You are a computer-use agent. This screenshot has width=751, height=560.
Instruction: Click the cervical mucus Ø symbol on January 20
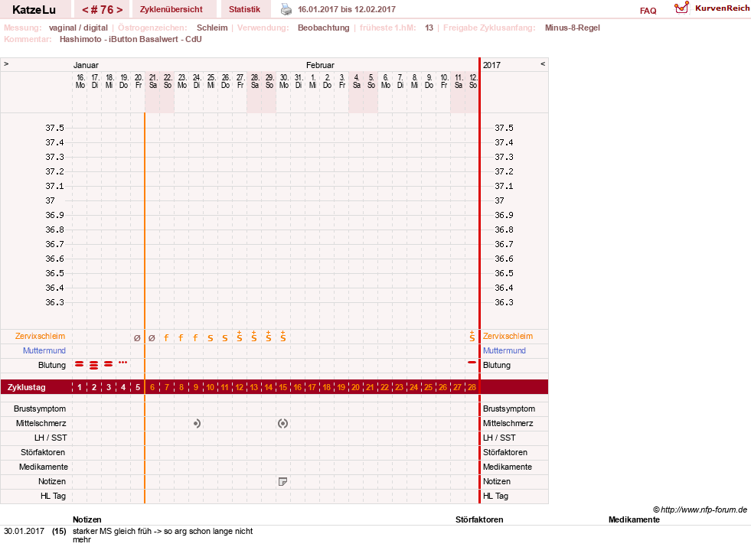(x=138, y=338)
